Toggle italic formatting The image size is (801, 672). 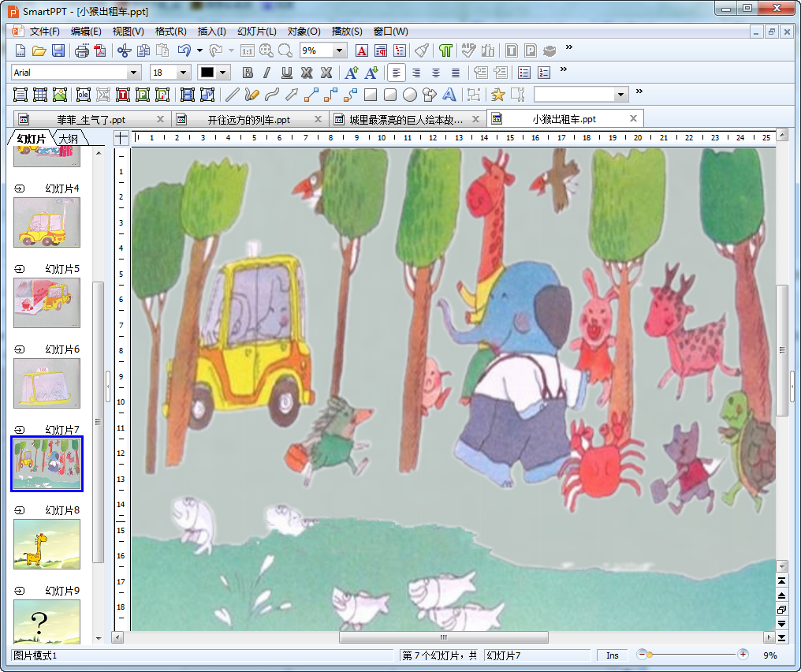[x=266, y=73]
